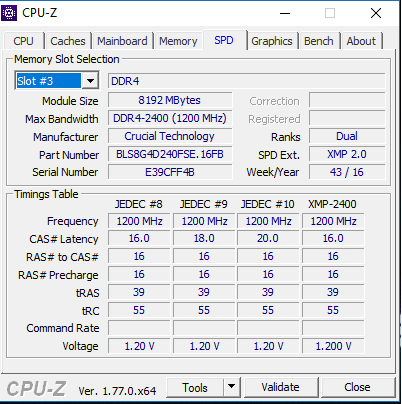The height and width of the screenshot is (404, 402).
Task: Open the CPU tab
Action: point(23,41)
